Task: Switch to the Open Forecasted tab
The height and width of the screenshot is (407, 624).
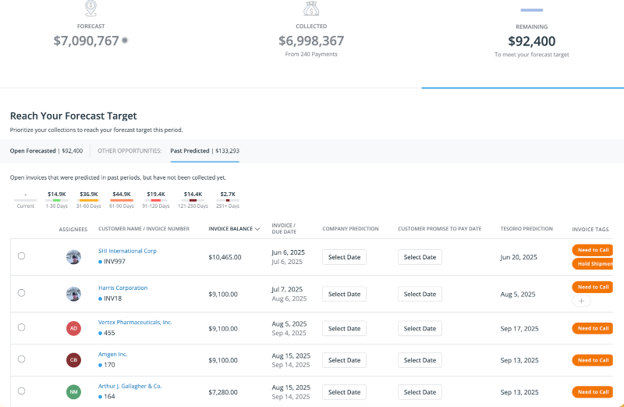Action: (46, 151)
